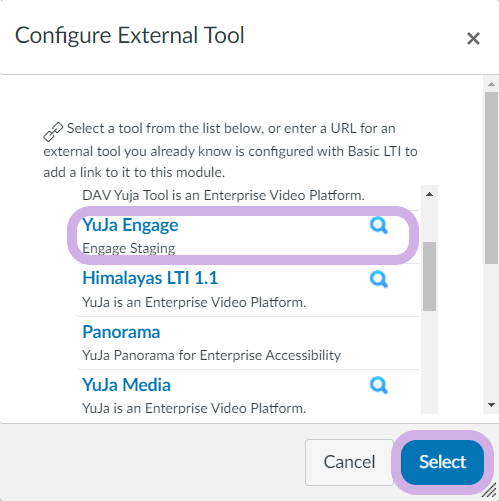Image resolution: width=499 pixels, height=501 pixels.
Task: Click the dialog scroll up arrow
Action: click(491, 84)
